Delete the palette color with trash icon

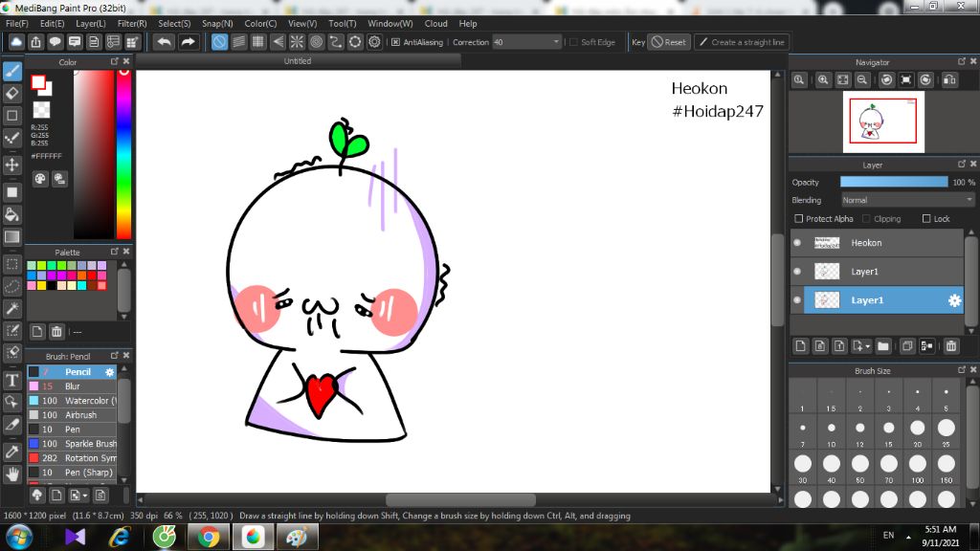pyautogui.click(x=56, y=331)
